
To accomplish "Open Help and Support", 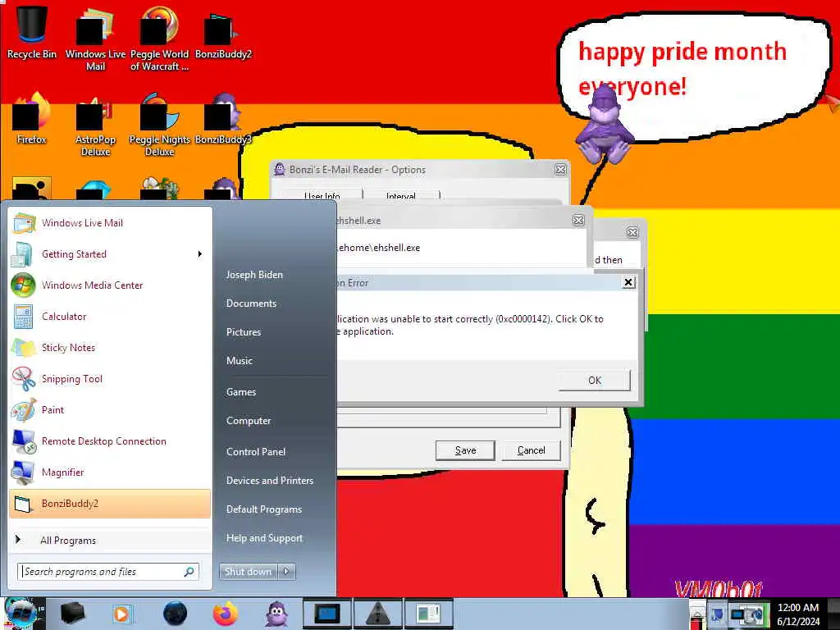I will 265,538.
